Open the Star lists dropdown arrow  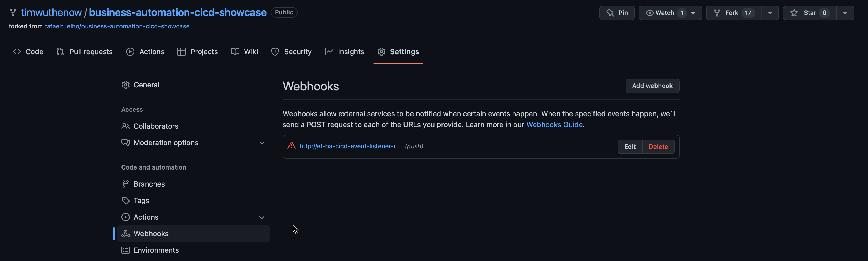(x=845, y=13)
